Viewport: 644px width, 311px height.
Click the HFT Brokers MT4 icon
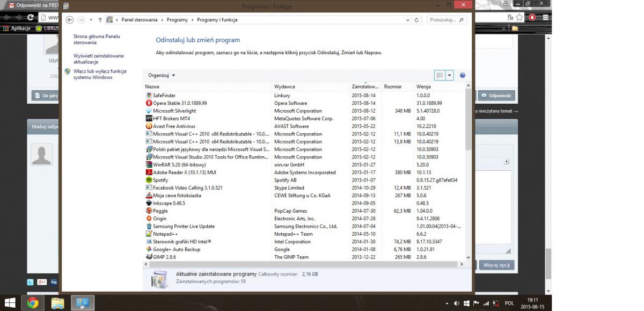pos(149,118)
